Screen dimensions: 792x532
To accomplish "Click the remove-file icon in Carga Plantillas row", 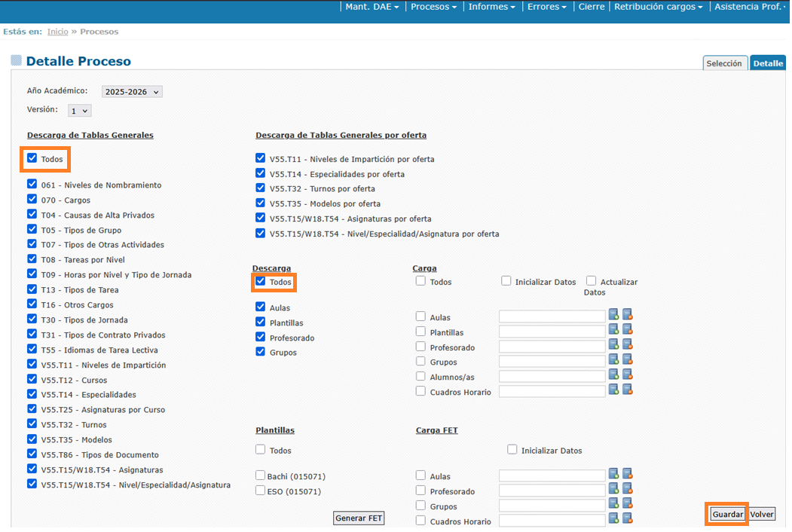I will point(627,329).
